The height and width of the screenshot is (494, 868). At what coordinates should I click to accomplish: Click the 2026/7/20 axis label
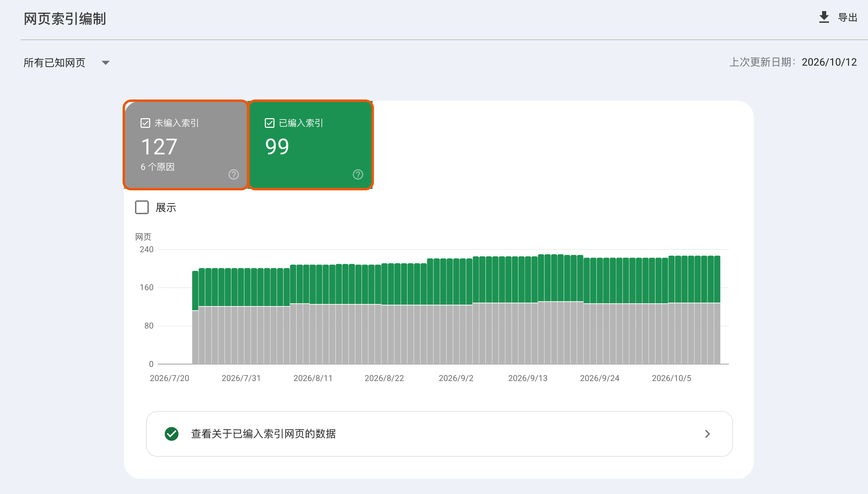click(x=170, y=378)
